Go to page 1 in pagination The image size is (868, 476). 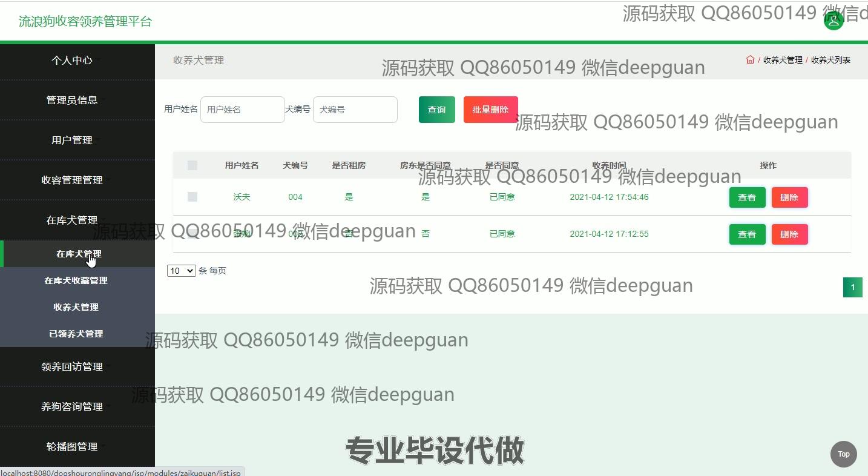[853, 287]
